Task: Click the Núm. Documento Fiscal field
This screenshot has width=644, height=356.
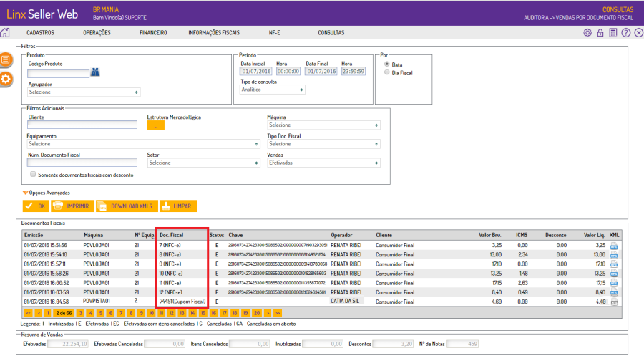Action: point(82,163)
